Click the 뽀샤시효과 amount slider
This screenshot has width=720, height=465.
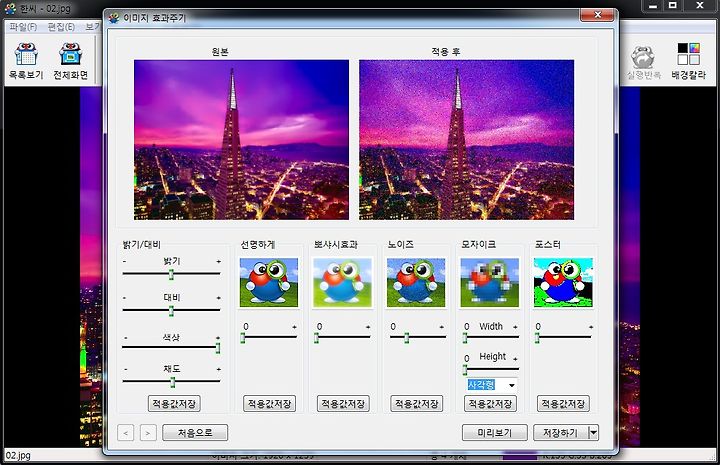(x=343, y=338)
